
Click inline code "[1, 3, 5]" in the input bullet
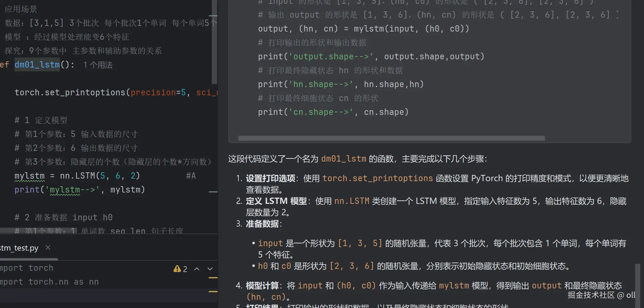[x=360, y=243]
